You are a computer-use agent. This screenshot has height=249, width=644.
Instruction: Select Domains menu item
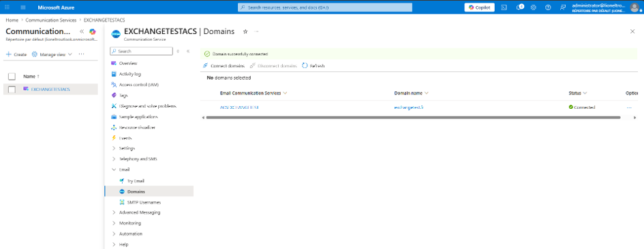click(x=136, y=192)
